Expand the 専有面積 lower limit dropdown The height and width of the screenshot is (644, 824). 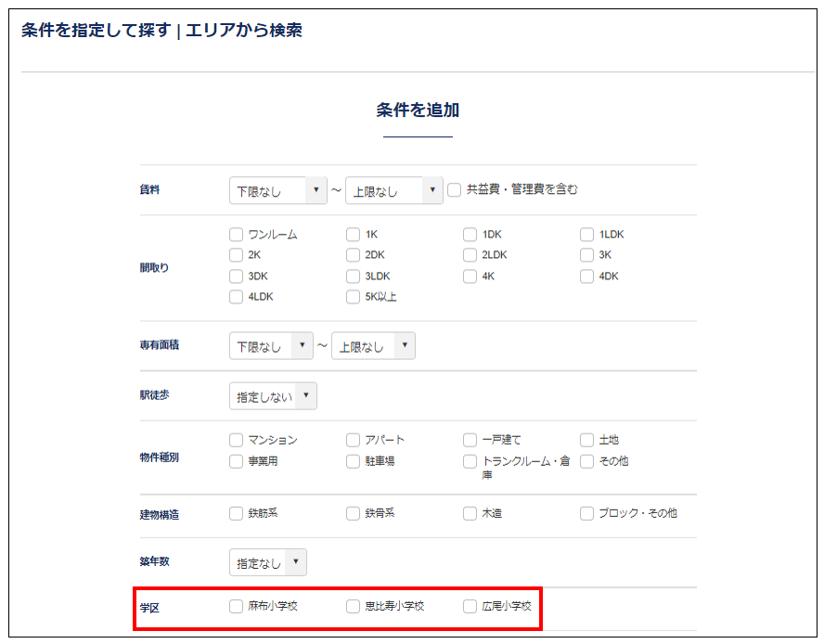click(x=272, y=346)
